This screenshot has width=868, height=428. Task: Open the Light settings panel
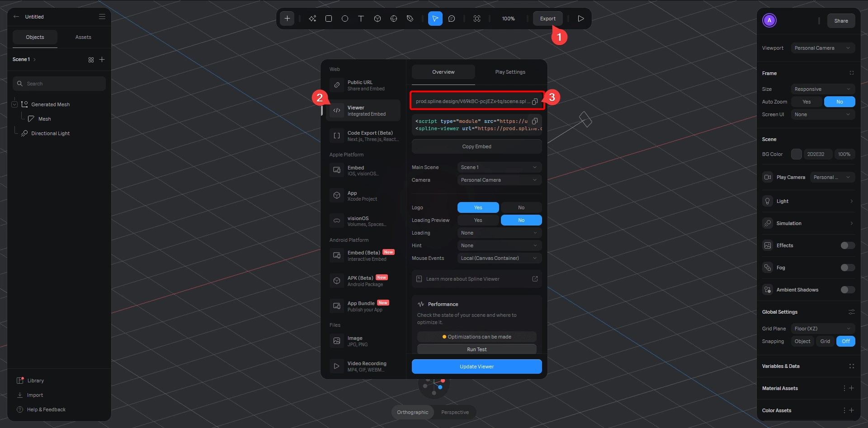808,201
